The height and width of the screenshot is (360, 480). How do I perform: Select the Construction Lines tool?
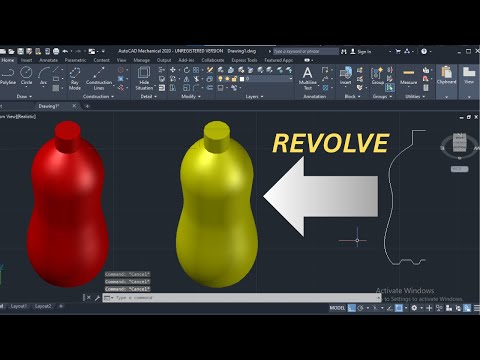pos(99,79)
